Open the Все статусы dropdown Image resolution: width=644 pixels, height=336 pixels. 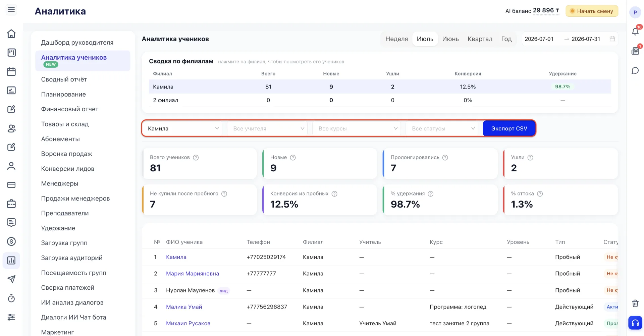(442, 128)
